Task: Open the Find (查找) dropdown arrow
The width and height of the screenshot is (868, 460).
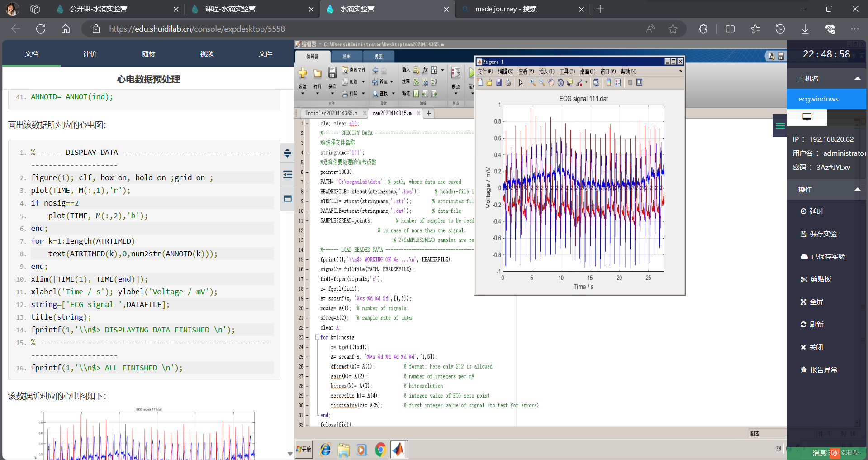Action: click(x=393, y=94)
